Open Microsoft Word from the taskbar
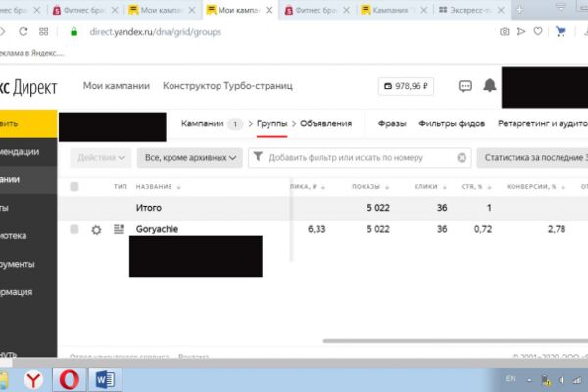Screen dimensions: 588x392 [x=105, y=380]
